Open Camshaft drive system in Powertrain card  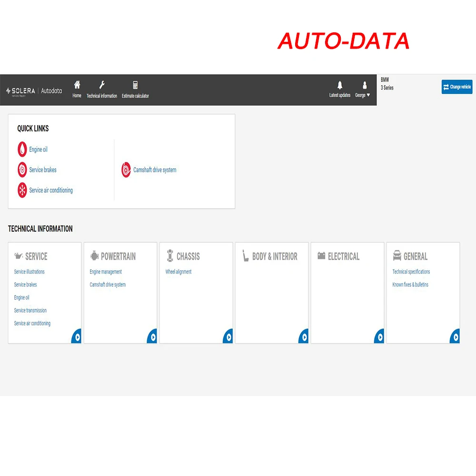(108, 285)
